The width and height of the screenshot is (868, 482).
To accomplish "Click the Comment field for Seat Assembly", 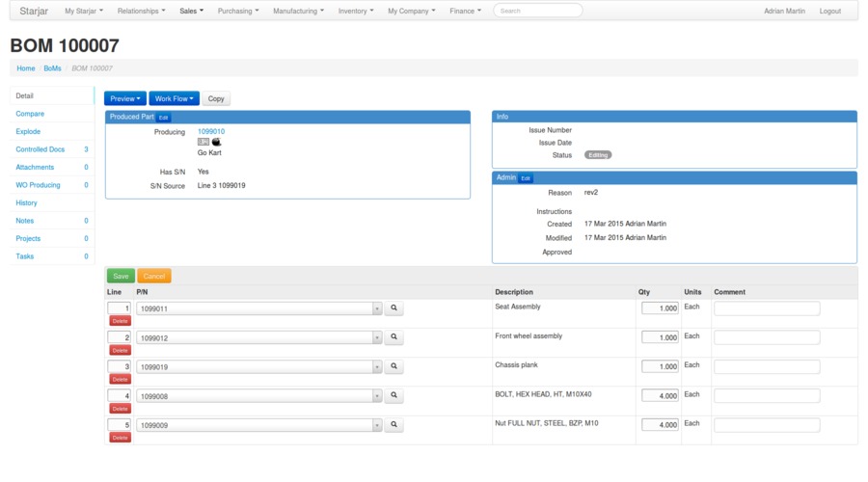I will click(x=767, y=308).
